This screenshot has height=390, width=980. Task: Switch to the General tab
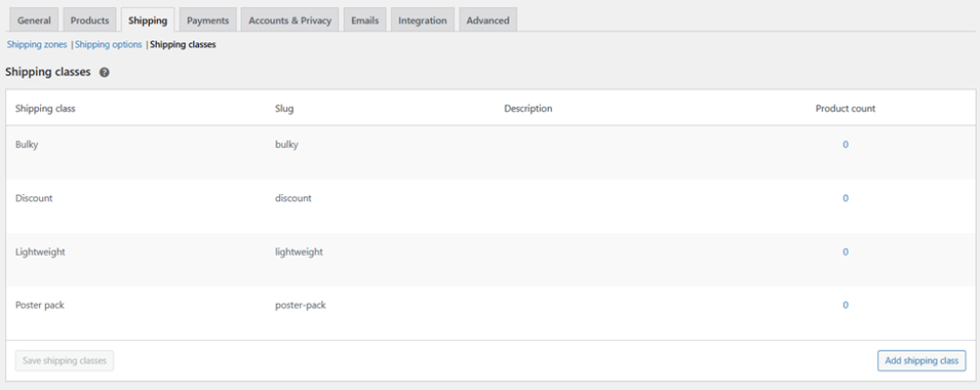click(33, 20)
